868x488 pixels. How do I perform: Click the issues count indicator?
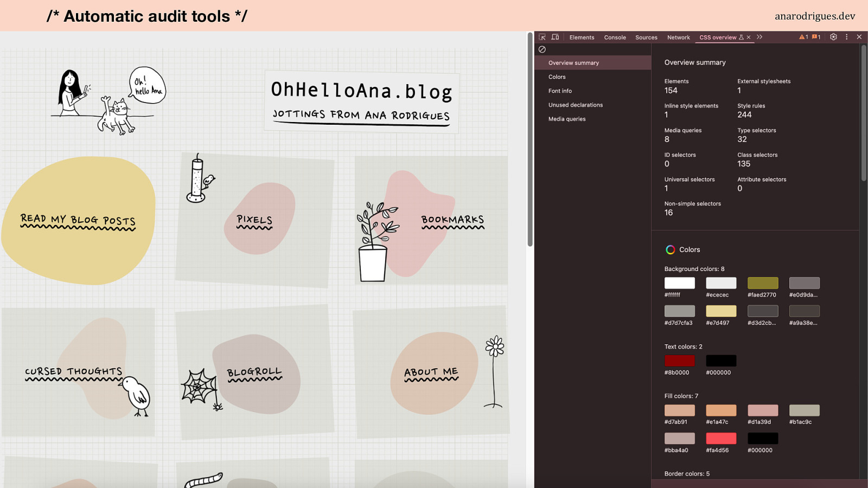(x=816, y=37)
